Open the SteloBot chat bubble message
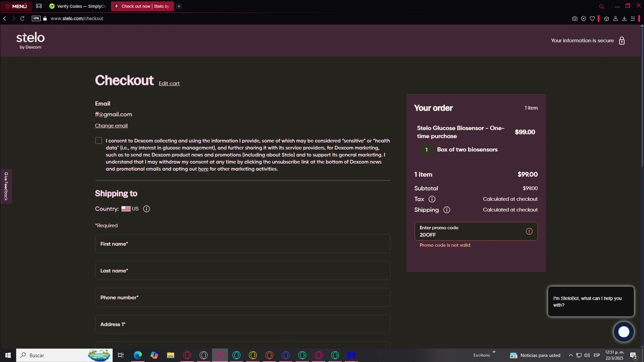The height and width of the screenshot is (362, 644). [591, 302]
